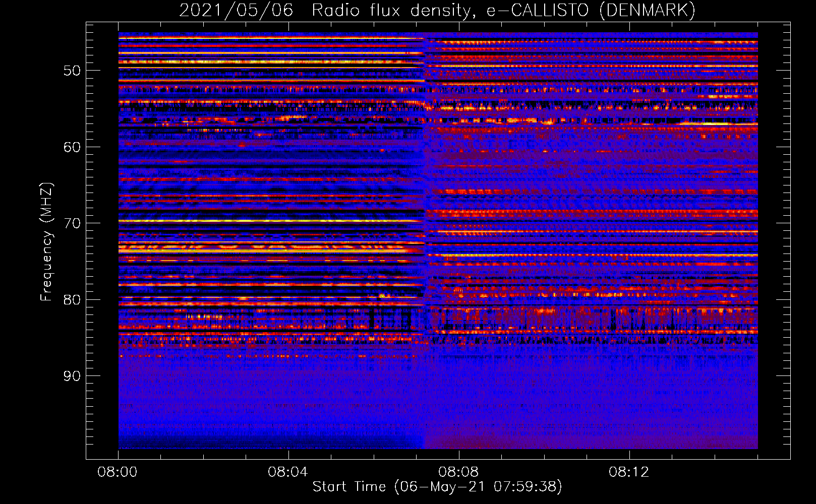816x504 pixels.
Task: Click the 50 MHz frequency axis label
Action: click(72, 71)
